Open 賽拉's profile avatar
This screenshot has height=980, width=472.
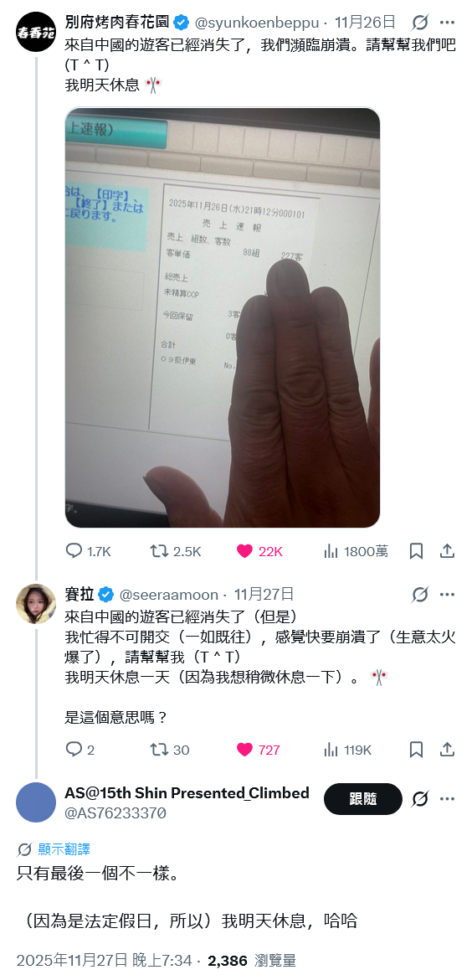pyautogui.click(x=36, y=604)
